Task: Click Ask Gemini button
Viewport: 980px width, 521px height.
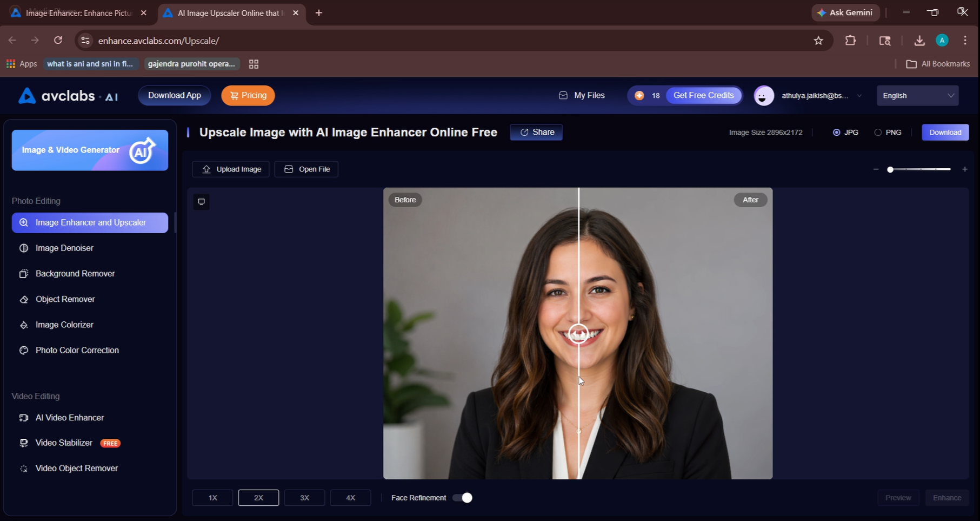Action: click(x=845, y=12)
